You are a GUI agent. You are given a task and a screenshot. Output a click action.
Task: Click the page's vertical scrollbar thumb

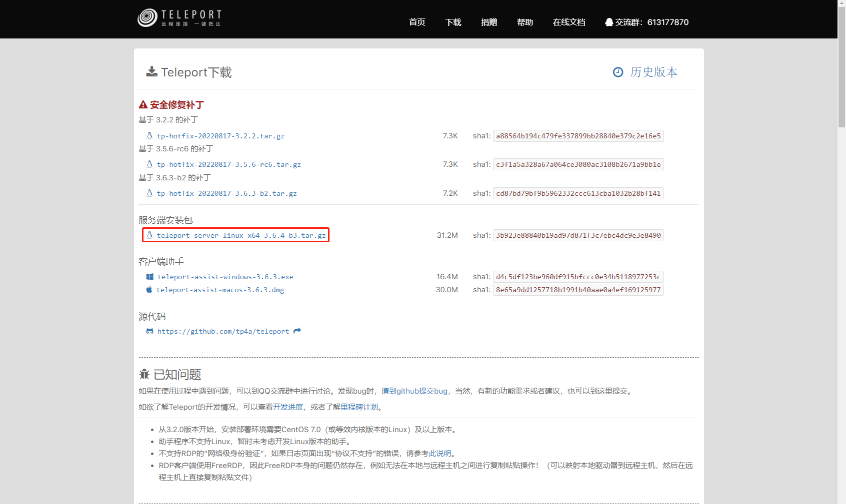(841, 68)
